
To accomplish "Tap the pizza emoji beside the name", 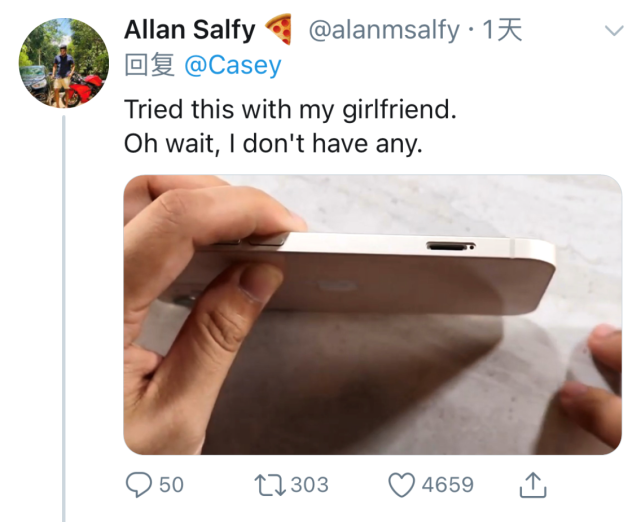I will click(279, 29).
